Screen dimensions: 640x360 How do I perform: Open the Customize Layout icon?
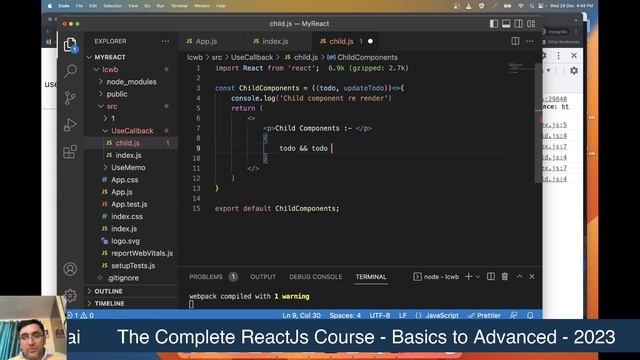(x=531, y=24)
